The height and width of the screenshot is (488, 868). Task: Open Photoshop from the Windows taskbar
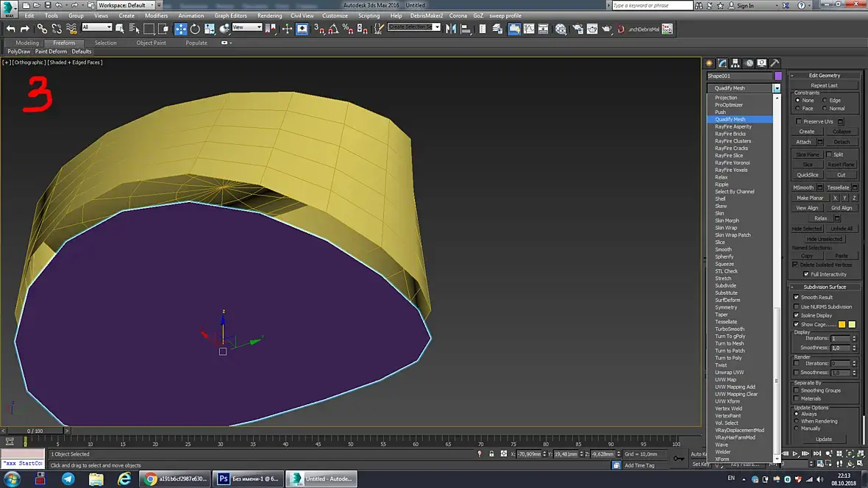pos(248,478)
